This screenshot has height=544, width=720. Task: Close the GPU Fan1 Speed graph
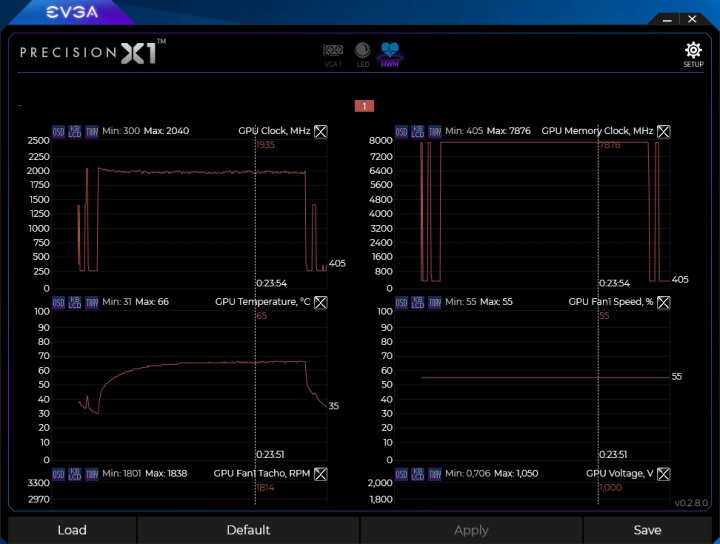pos(664,303)
